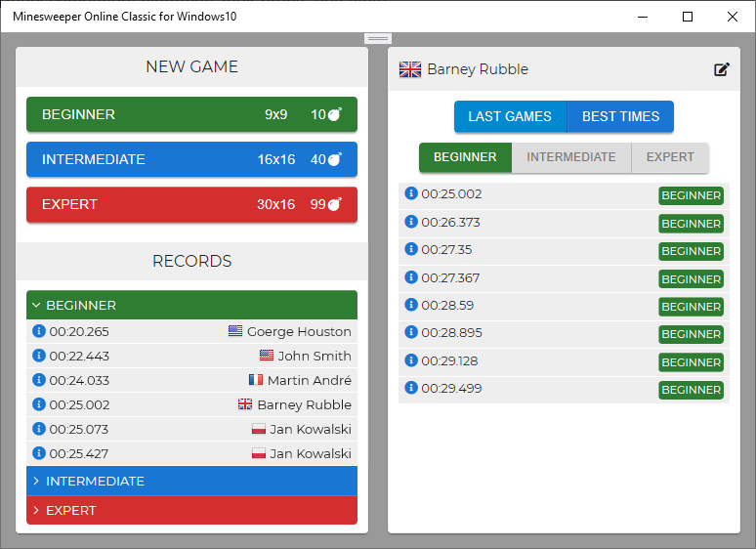Click the drag handle at the top center
This screenshot has width=756, height=549.
click(x=378, y=38)
